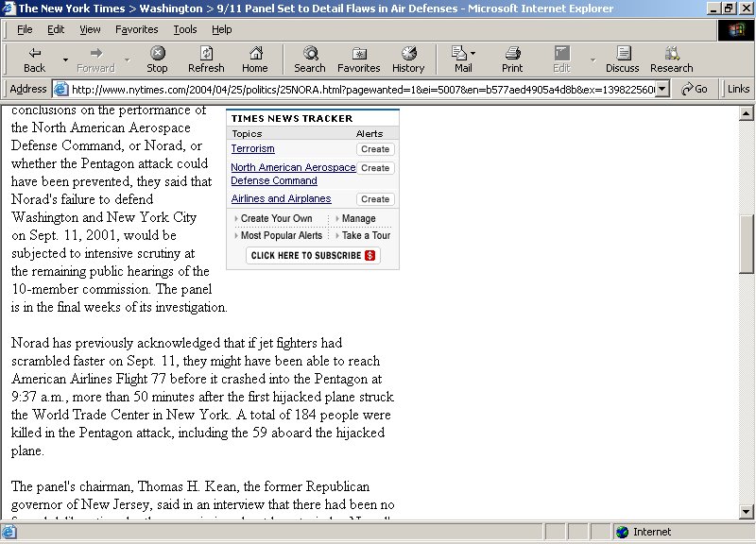Open the Mail options dropdown arrow
Image resolution: width=756 pixels, height=544 pixels.
[x=473, y=53]
